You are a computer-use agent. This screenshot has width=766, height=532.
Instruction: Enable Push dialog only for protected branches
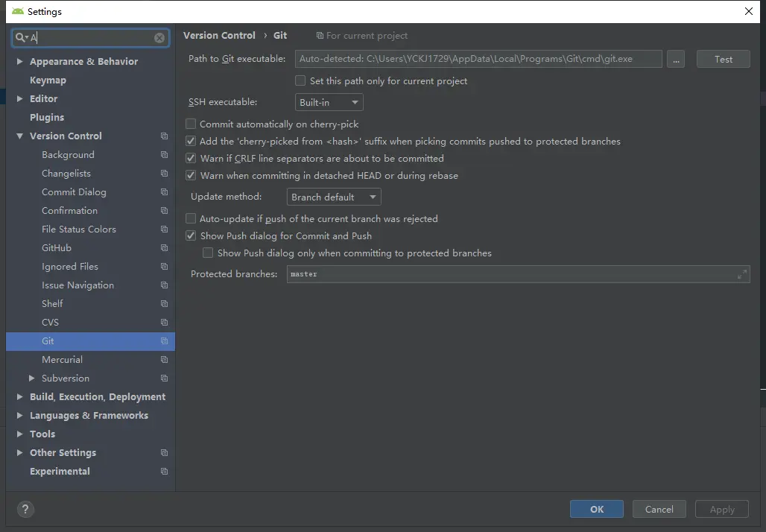pos(208,253)
